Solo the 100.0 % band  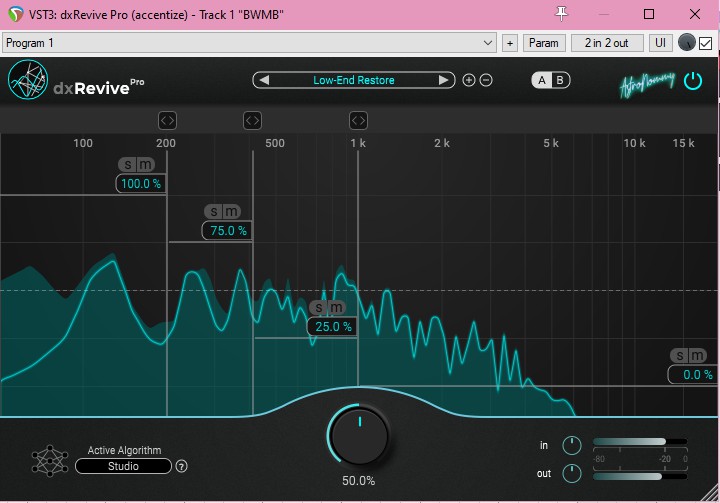[x=127, y=165]
